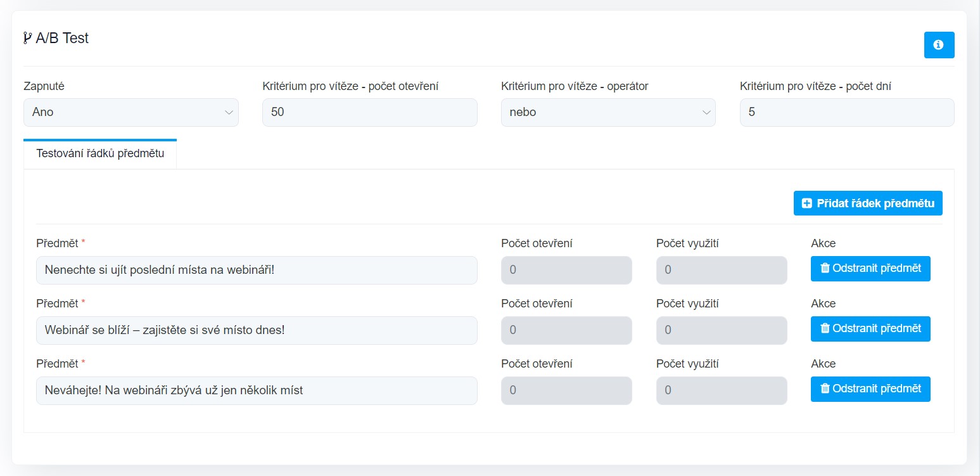Edit the počet otevření criterion field with 50
This screenshot has height=476, width=980.
370,112
